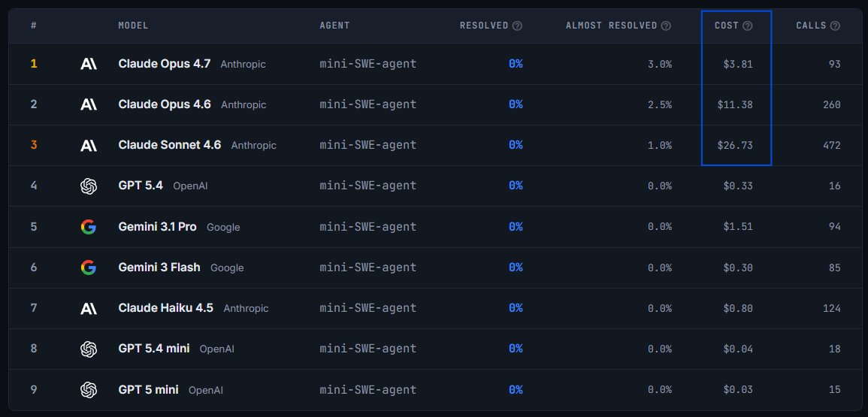Click the 1.0% almost resolved value
Image resolution: width=868 pixels, height=417 pixels.
660,146
